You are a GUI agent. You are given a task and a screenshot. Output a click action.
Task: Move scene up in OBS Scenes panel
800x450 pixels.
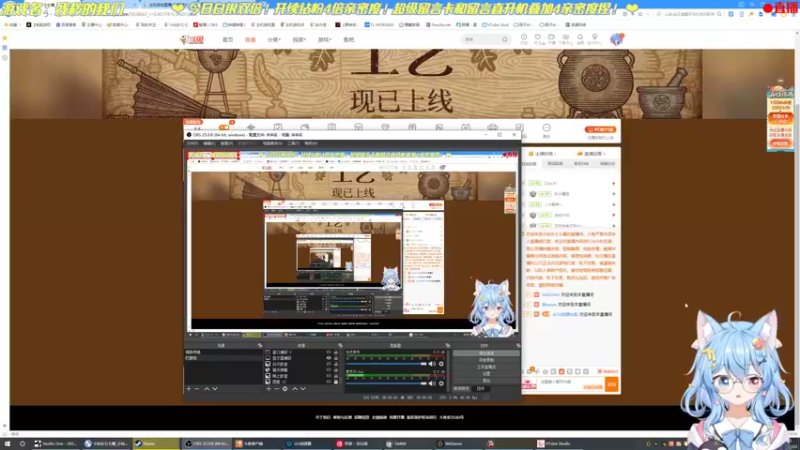tap(207, 389)
